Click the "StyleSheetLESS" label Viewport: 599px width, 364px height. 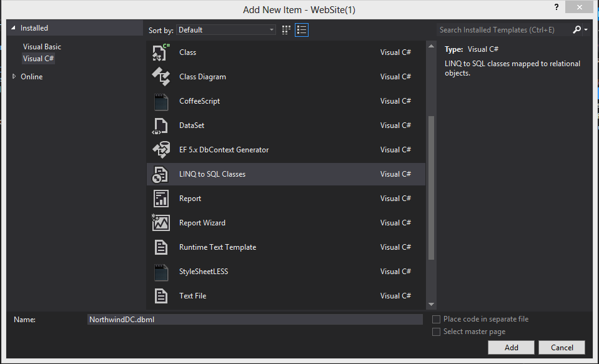point(204,272)
